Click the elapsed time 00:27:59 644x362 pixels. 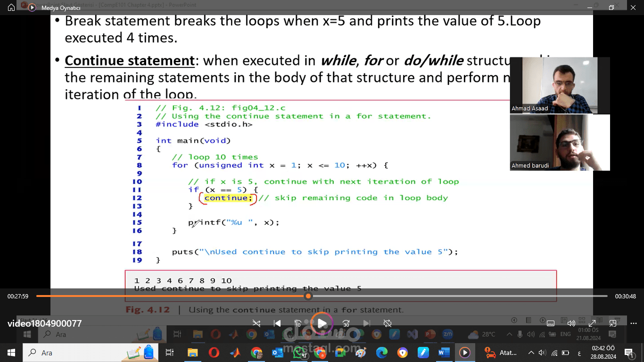click(18, 296)
